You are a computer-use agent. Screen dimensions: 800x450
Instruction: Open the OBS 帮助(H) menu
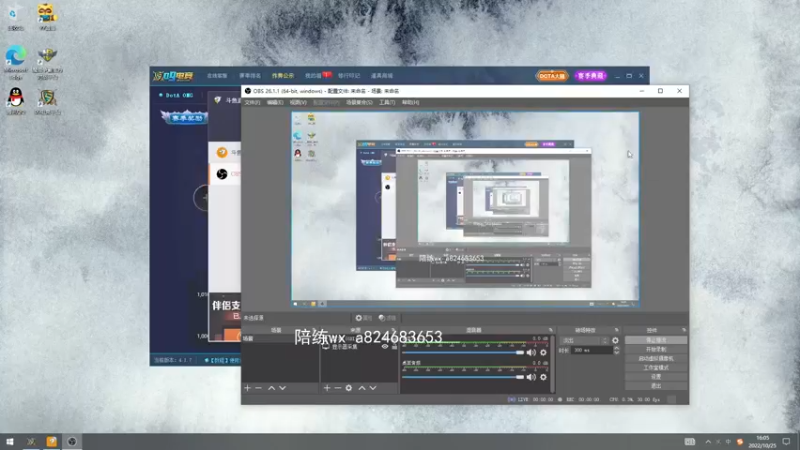pyautogui.click(x=411, y=103)
